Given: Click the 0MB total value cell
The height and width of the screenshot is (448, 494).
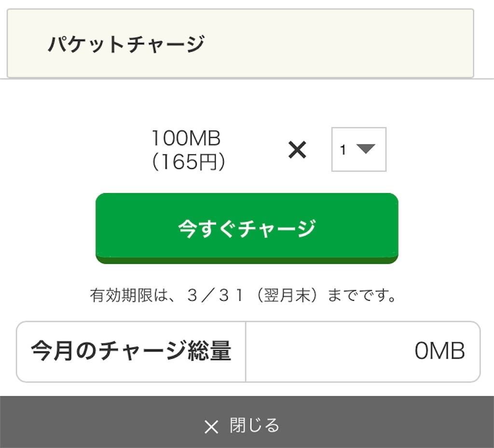Looking at the screenshot, I should point(440,350).
